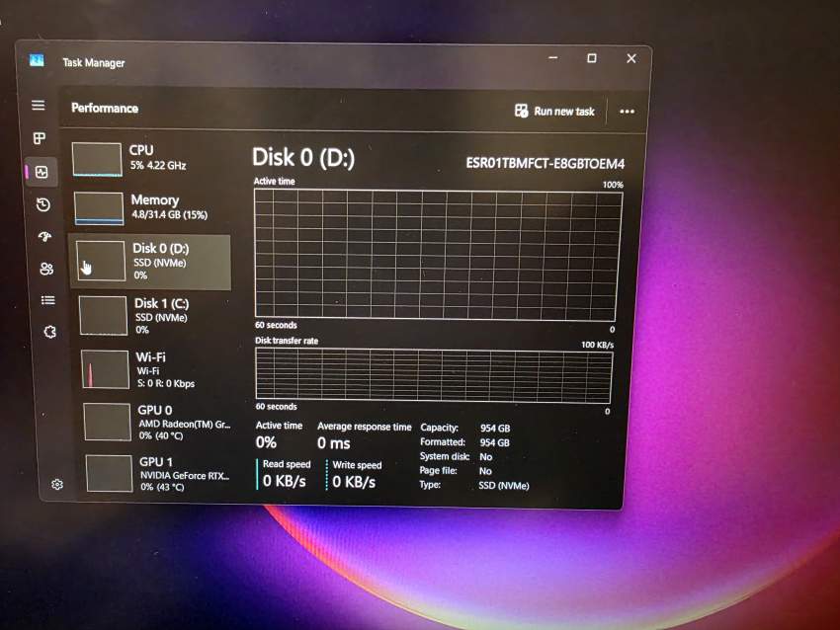Image resolution: width=840 pixels, height=630 pixels.
Task: Open the hamburger navigation menu
Action: (x=38, y=106)
